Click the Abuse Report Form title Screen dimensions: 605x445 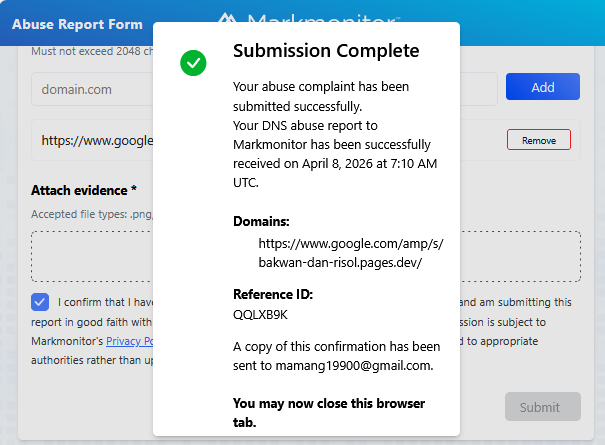(77, 24)
